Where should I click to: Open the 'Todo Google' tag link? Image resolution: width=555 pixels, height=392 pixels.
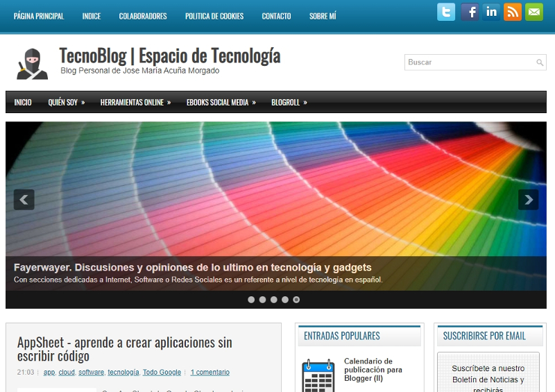162,372
